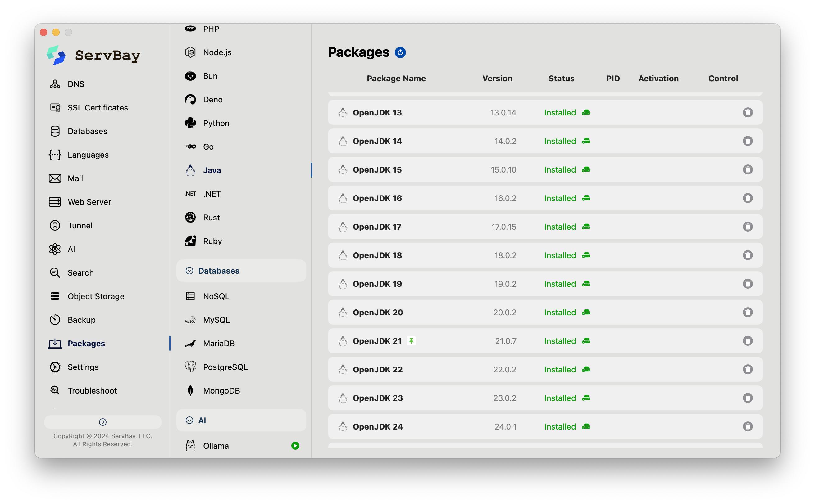Remove OpenJDK 23 with the trash icon
The image size is (815, 504).
pos(747,398)
